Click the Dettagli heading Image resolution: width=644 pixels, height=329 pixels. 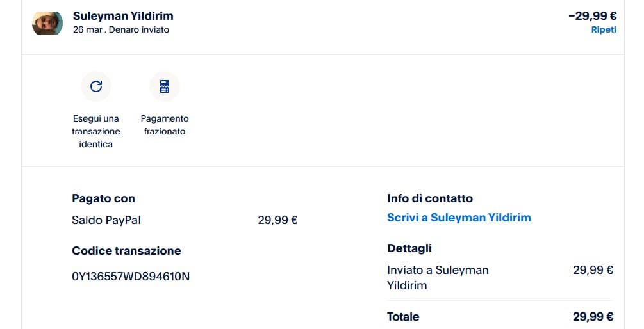[409, 248]
